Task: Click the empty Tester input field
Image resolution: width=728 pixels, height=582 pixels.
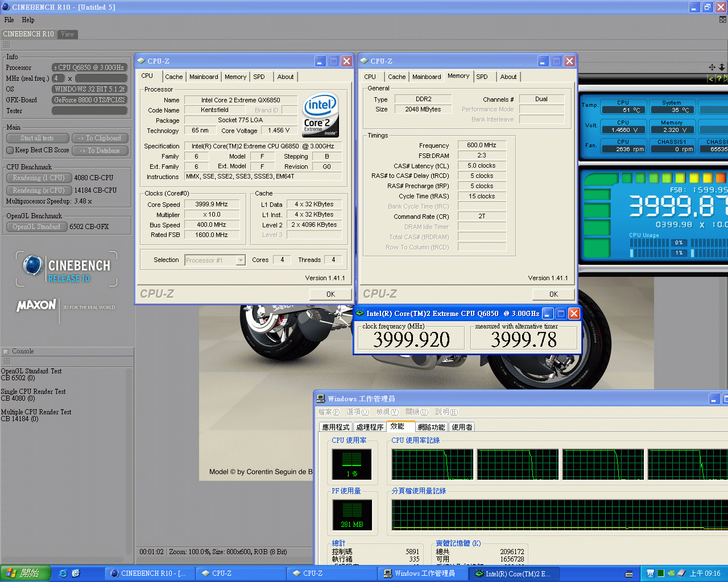Action: pos(89,111)
